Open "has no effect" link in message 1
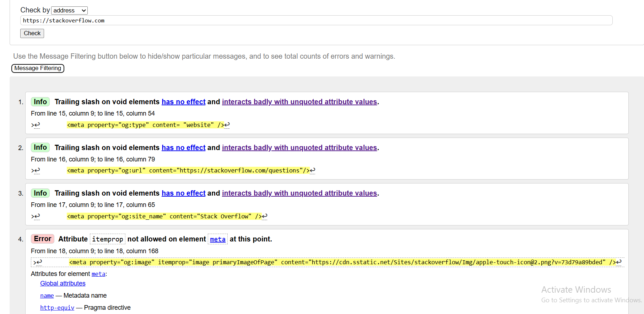 point(183,102)
